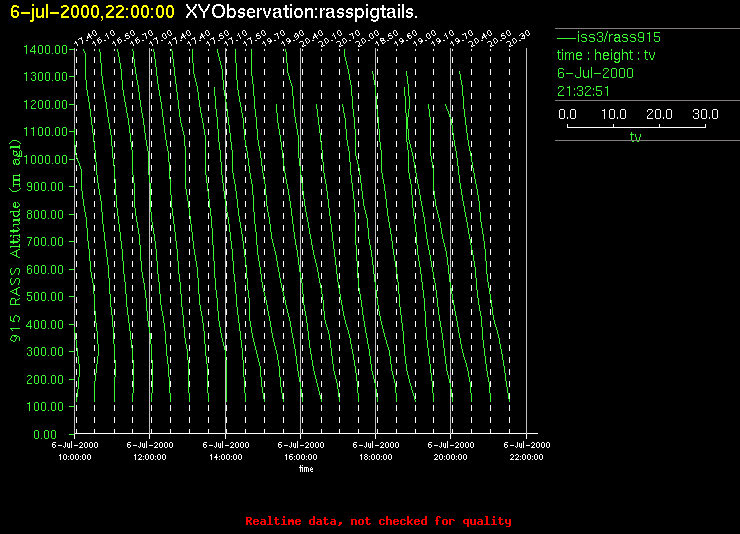Click the profile label '20.50' above the plot

pyautogui.click(x=500, y=38)
